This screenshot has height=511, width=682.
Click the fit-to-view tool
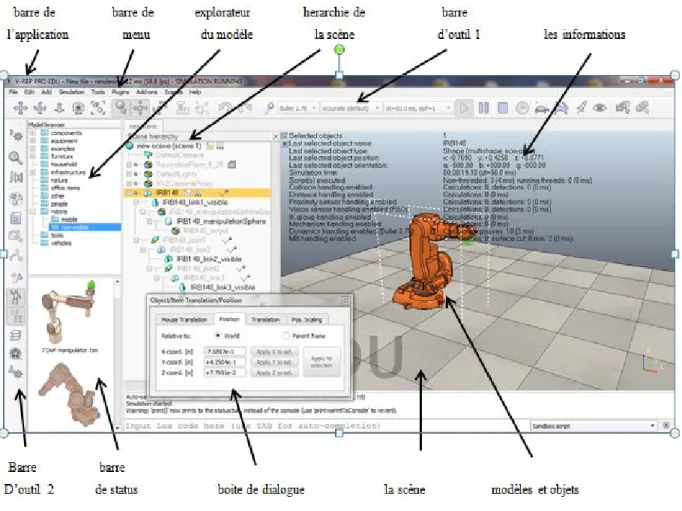tap(98, 107)
